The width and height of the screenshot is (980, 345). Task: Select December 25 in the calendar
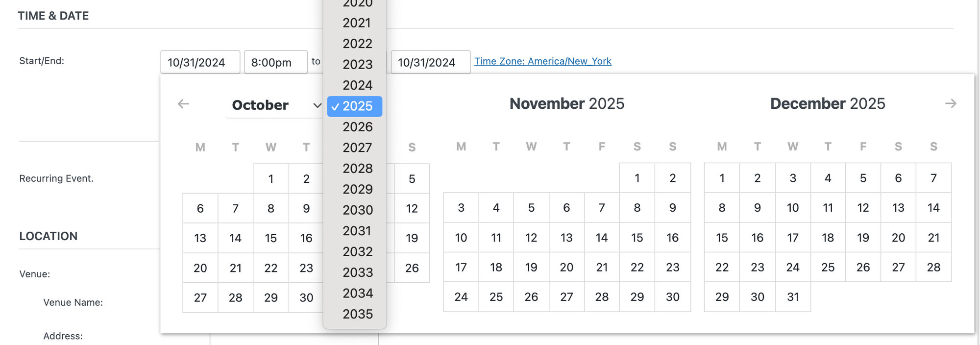pos(828,267)
